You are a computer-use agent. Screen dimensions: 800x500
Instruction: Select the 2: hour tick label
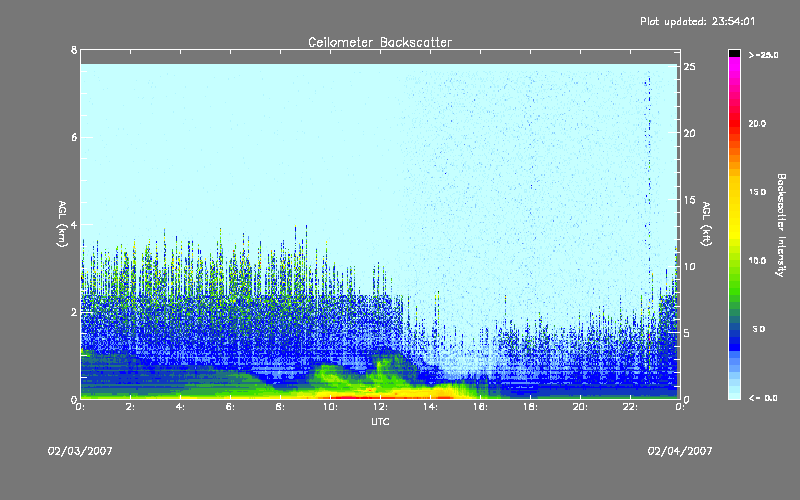click(130, 407)
